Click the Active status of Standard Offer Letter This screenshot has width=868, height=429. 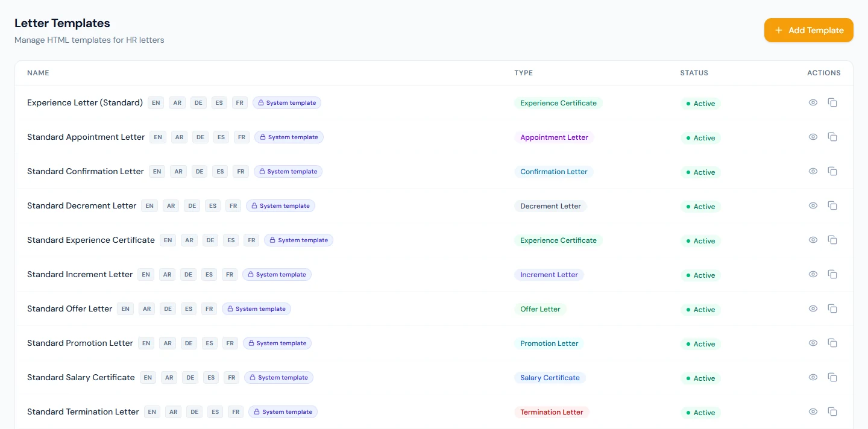(700, 309)
